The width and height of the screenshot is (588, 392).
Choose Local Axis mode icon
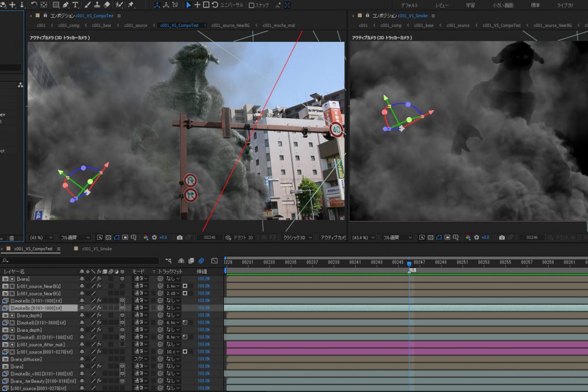(x=157, y=5)
